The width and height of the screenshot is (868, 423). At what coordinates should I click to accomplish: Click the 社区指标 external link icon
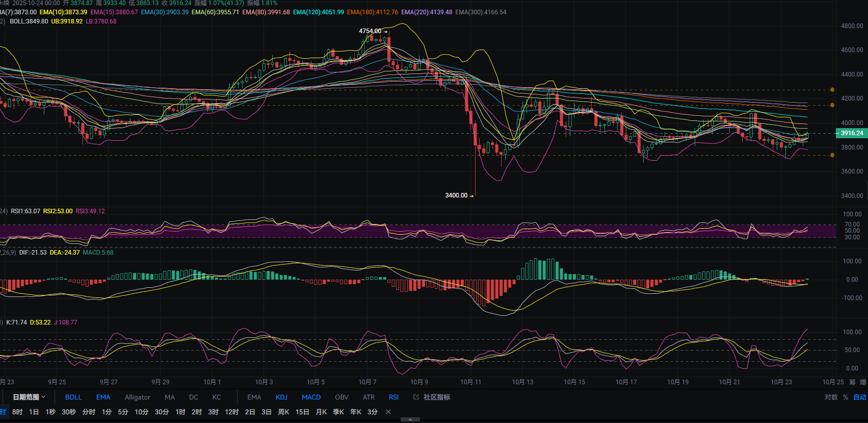(416, 397)
